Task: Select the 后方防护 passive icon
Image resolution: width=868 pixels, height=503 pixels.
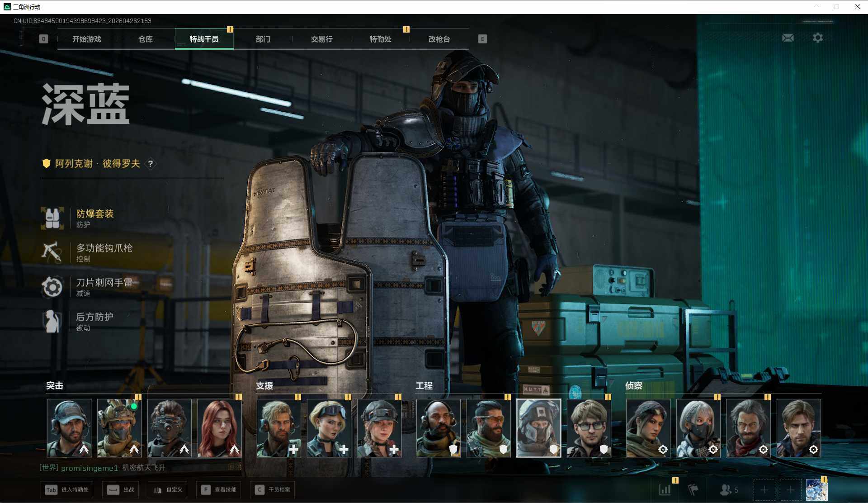Action: [52, 321]
